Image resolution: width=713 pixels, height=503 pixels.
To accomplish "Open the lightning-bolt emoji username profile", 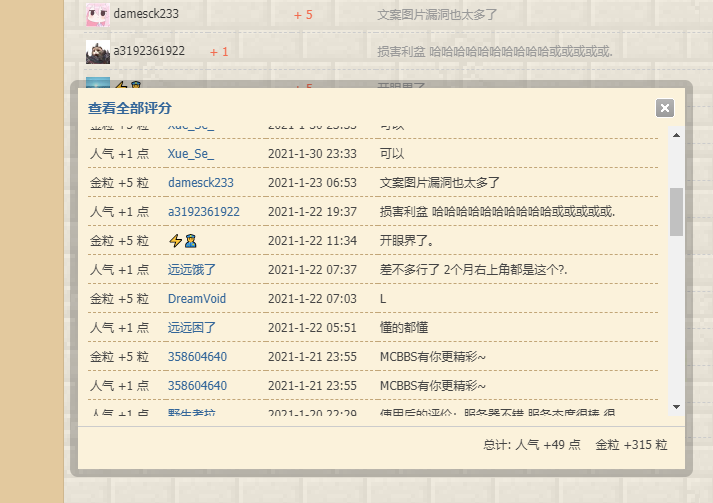I will 183,241.
